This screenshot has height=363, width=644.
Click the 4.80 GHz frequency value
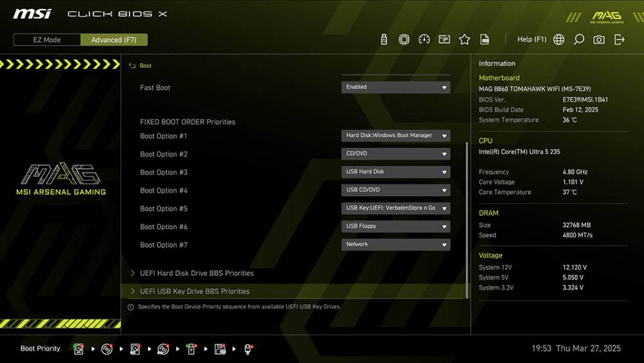click(575, 172)
